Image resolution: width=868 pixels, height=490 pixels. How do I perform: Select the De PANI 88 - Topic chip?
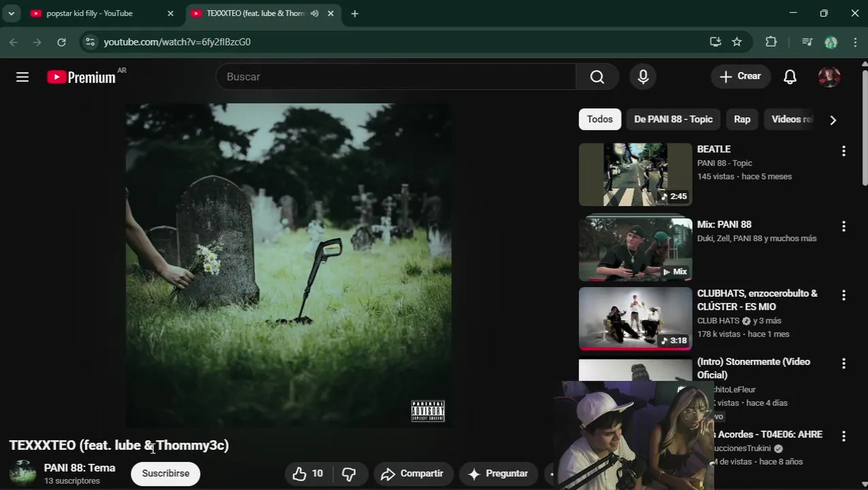[673, 119]
